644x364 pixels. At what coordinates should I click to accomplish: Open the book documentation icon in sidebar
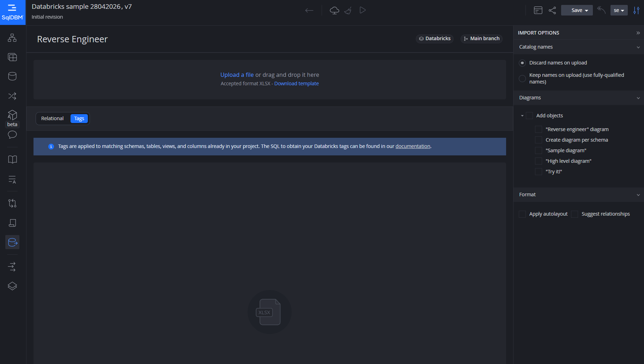12,159
